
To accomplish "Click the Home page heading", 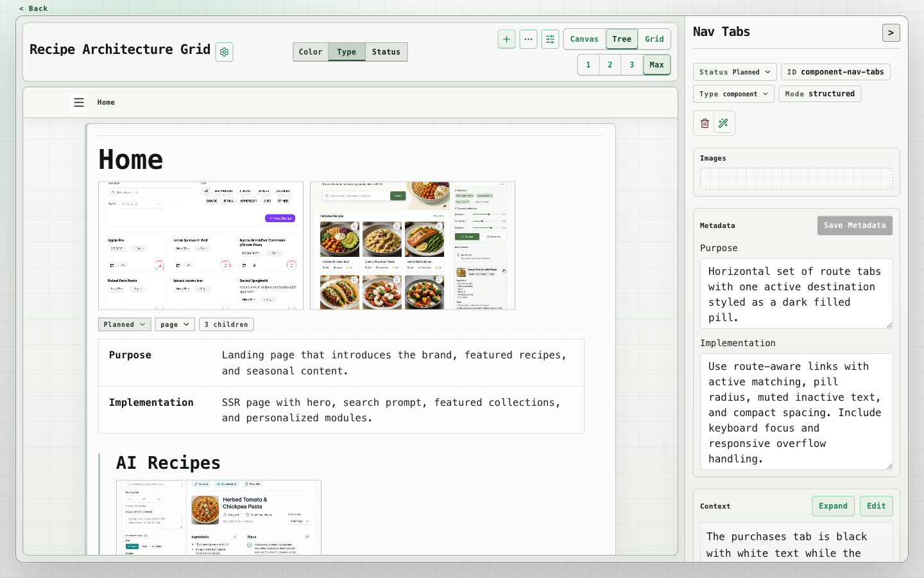I will [131, 159].
